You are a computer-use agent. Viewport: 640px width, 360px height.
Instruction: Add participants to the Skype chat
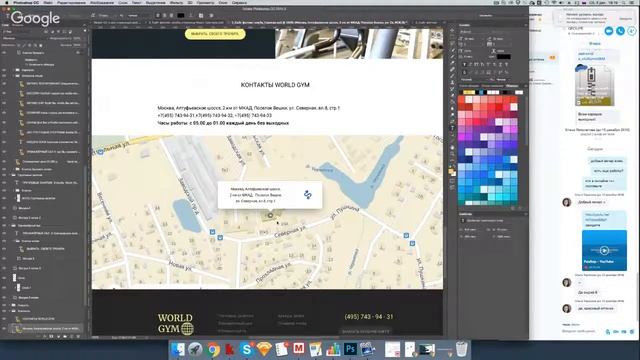click(x=631, y=31)
